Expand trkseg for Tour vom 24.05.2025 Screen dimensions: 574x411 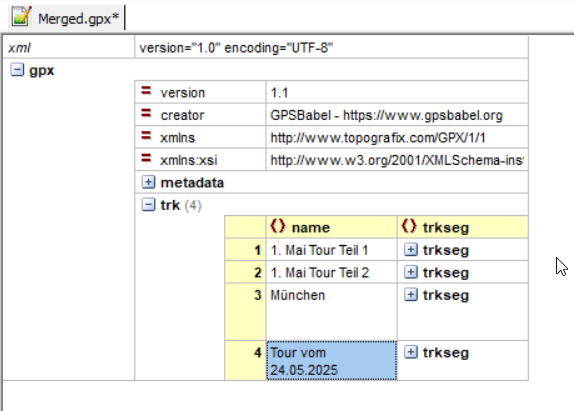[x=411, y=352]
